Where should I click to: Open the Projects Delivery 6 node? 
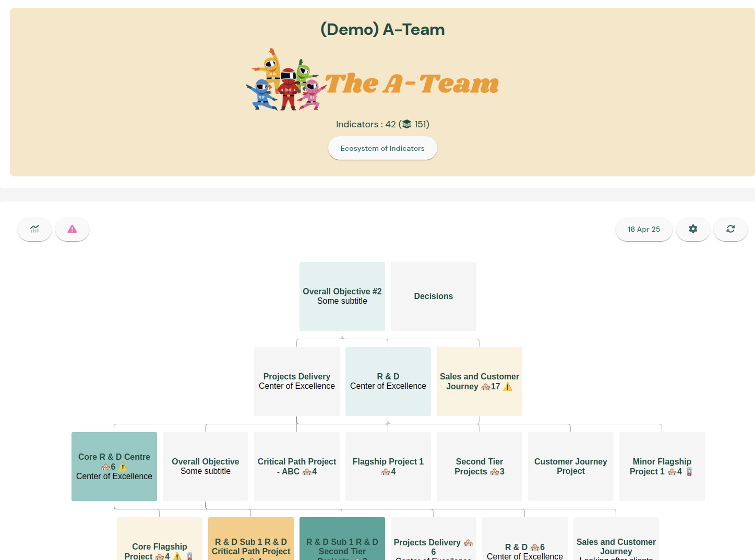tap(434, 539)
